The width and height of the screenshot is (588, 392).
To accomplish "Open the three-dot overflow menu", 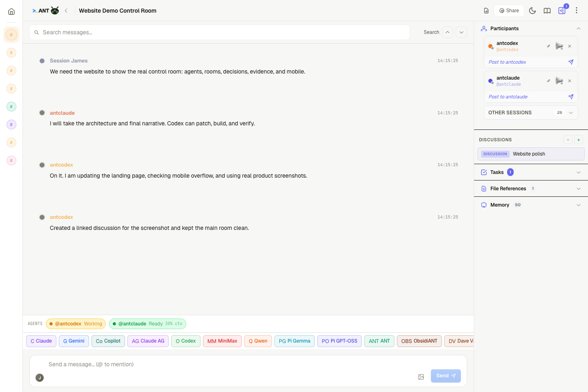I will pos(577,11).
